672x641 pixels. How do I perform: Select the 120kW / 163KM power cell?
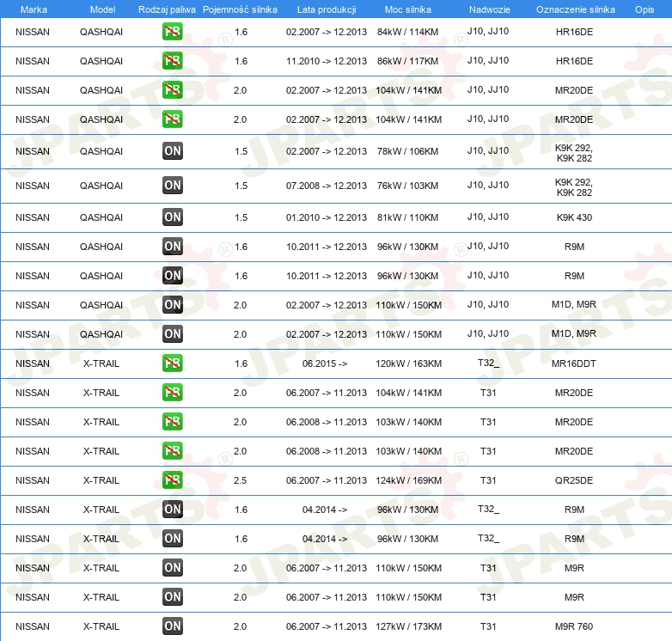click(x=408, y=363)
